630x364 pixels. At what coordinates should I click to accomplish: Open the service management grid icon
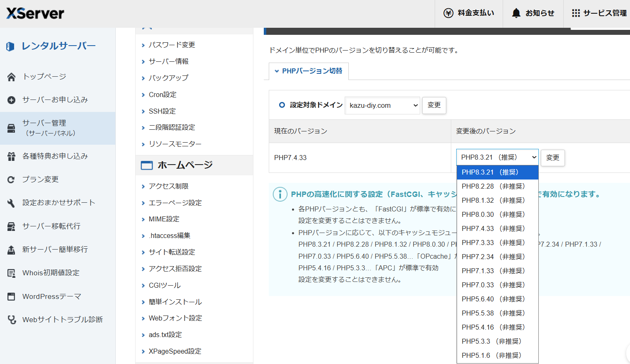coord(576,13)
